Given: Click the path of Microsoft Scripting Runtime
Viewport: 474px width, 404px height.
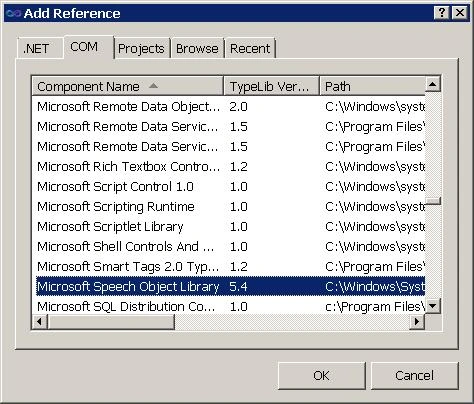Looking at the screenshot, I should (375, 207).
